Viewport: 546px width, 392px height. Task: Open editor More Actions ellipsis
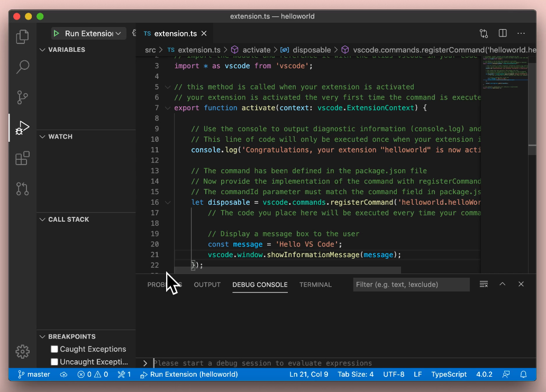521,33
